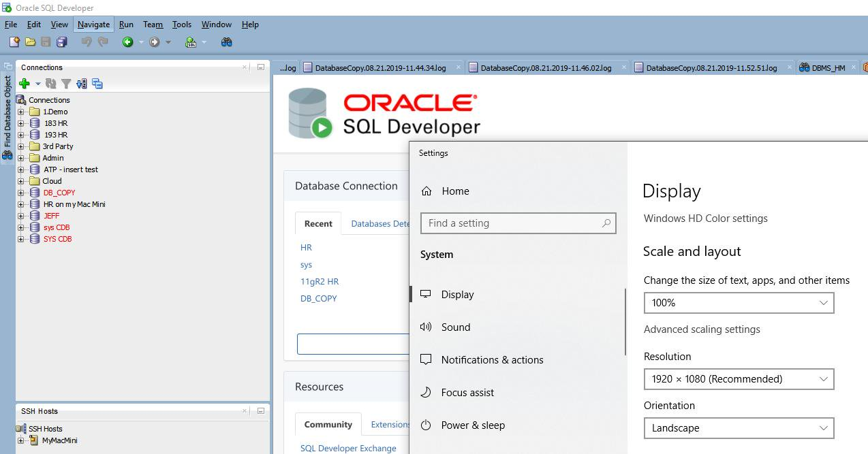Open a file using the toolbar icon
The width and height of the screenshot is (868, 454).
click(31, 42)
